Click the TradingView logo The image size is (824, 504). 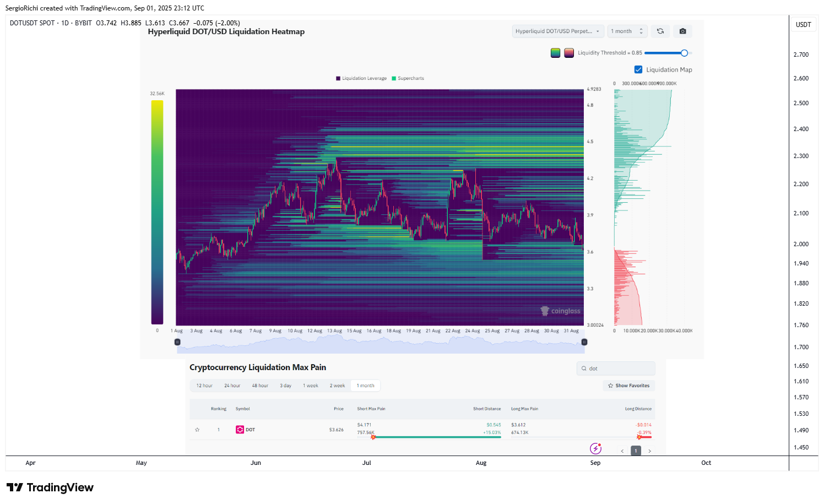coord(50,487)
